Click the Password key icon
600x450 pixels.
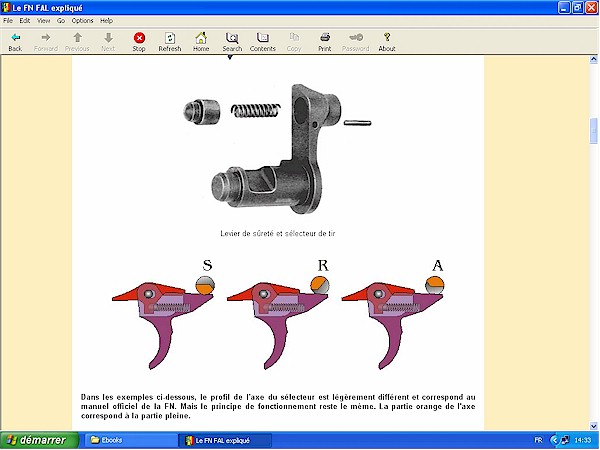click(x=355, y=42)
